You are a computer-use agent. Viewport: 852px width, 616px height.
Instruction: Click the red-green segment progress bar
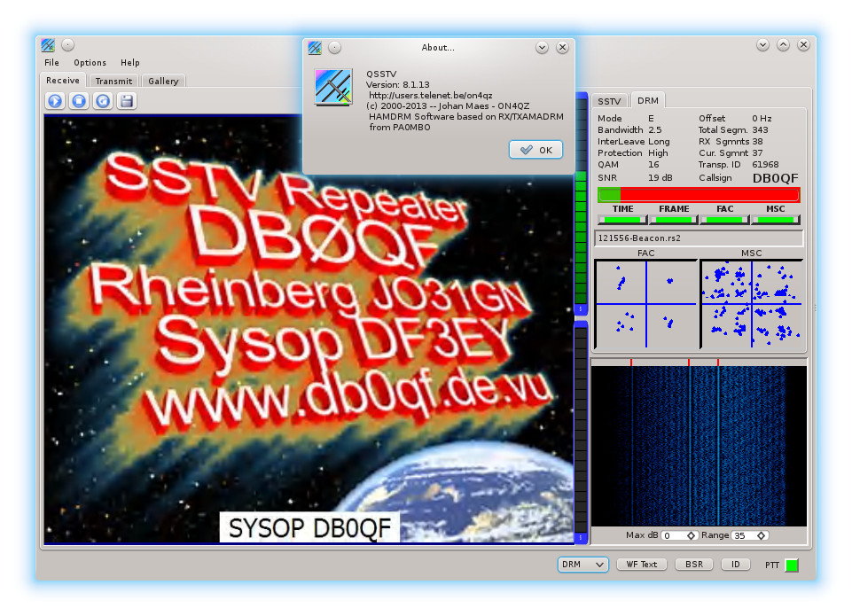(699, 194)
